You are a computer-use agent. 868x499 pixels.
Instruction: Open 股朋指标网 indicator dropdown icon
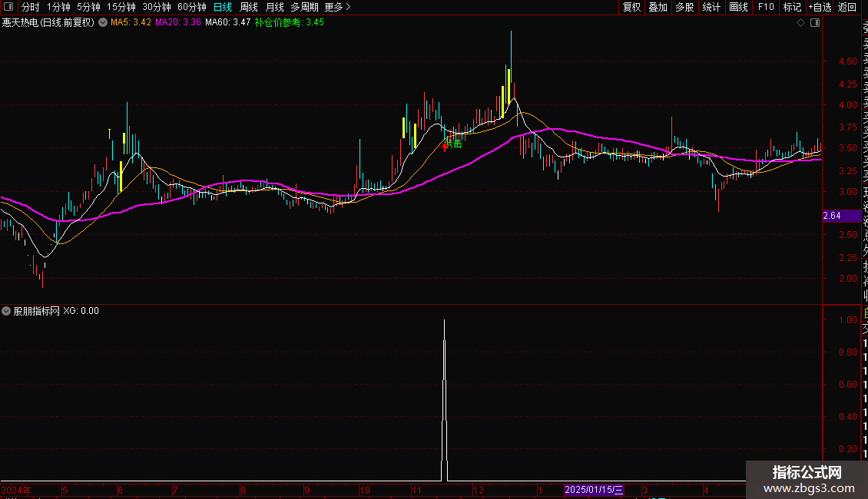point(6,311)
